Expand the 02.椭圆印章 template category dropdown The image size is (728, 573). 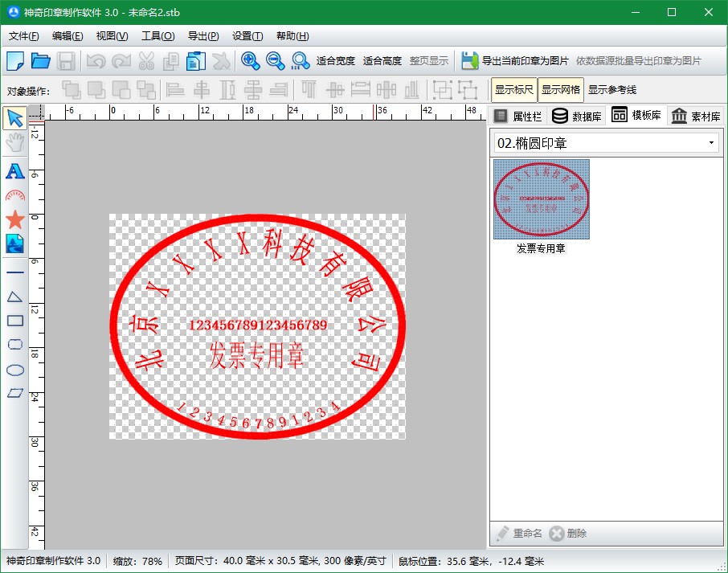pyautogui.click(x=711, y=143)
